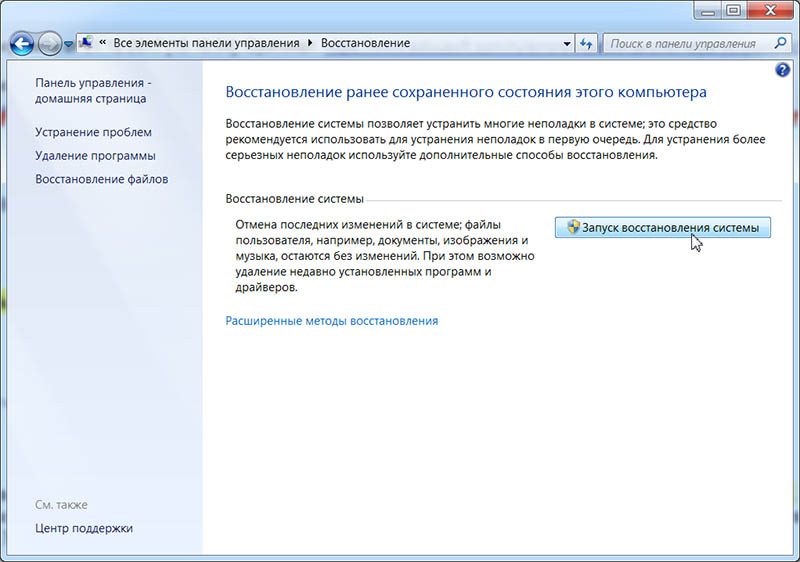The image size is (800, 562).
Task: Open 'Расширенные методы восстановления' link
Action: click(332, 321)
